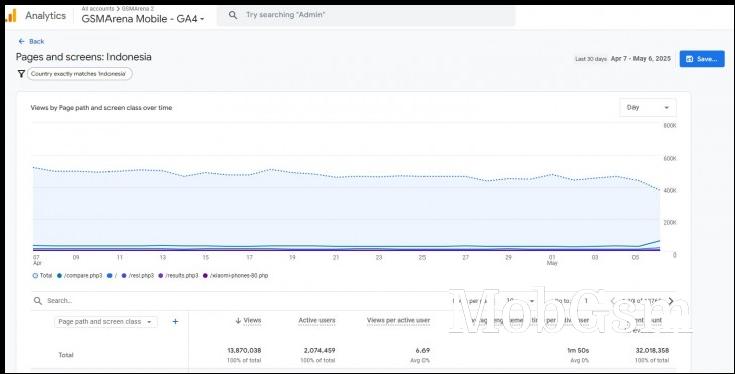Viewport: 735px width, 374px height.
Task: Click the Country exactly matches 'Indonesia' filter chip
Action: point(79,74)
